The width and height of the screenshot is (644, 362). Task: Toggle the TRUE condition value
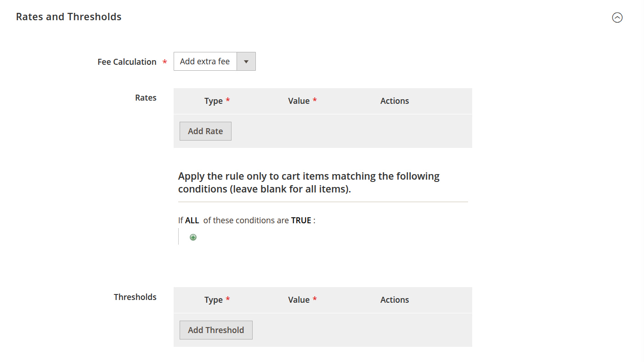coord(301,220)
